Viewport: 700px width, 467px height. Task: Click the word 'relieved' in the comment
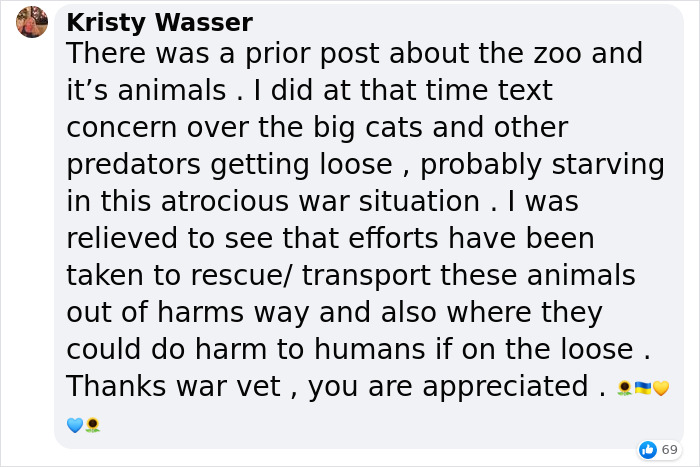pos(122,238)
